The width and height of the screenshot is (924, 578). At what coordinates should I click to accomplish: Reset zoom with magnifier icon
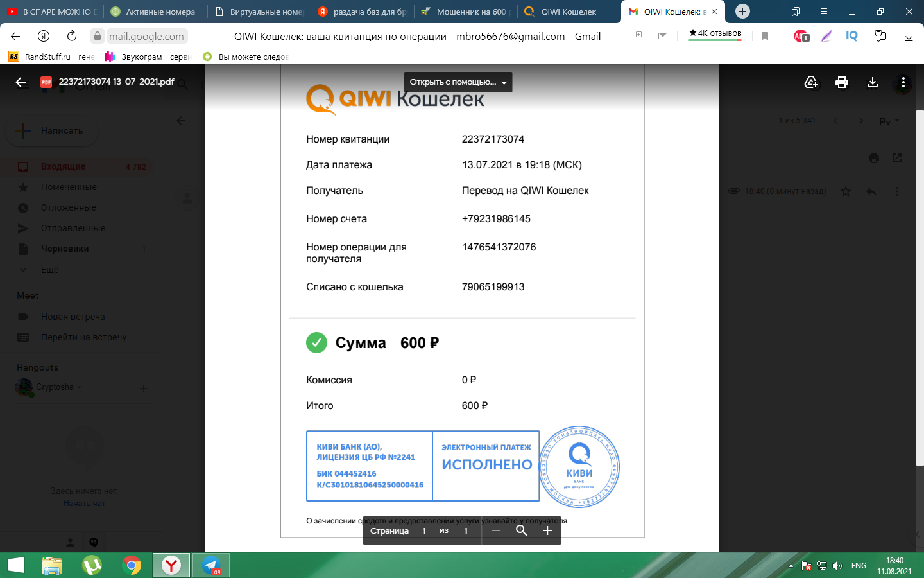point(522,530)
